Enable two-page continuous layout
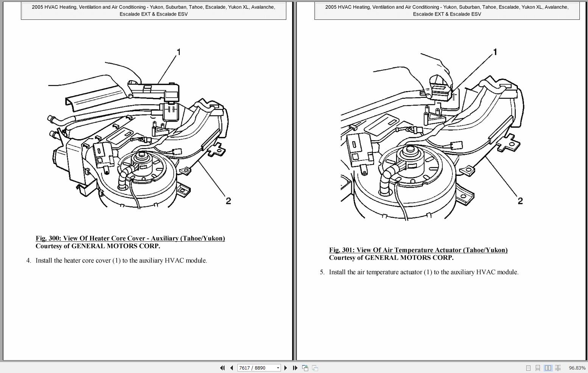This screenshot has height=373, width=588. (x=558, y=368)
